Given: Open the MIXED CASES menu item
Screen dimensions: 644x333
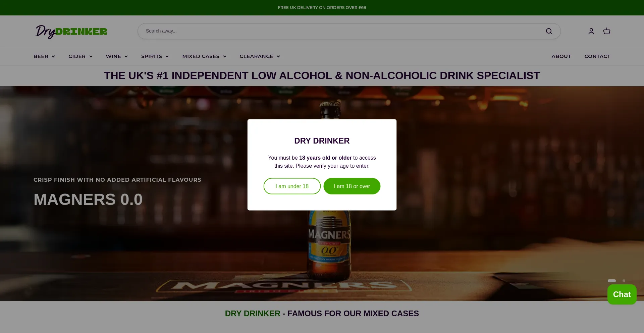Looking at the screenshot, I should (x=201, y=56).
